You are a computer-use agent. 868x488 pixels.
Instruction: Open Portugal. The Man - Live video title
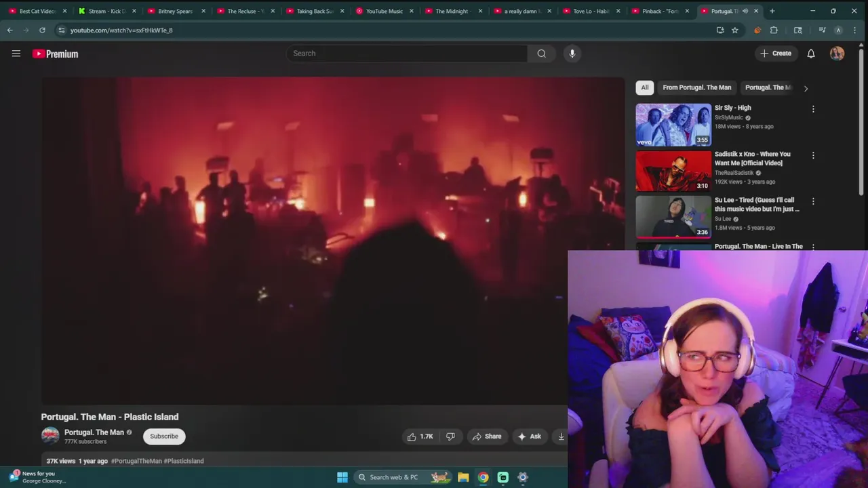tap(759, 247)
